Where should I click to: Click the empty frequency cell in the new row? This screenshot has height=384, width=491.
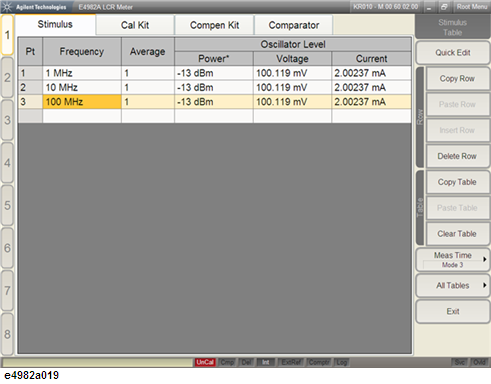82,116
